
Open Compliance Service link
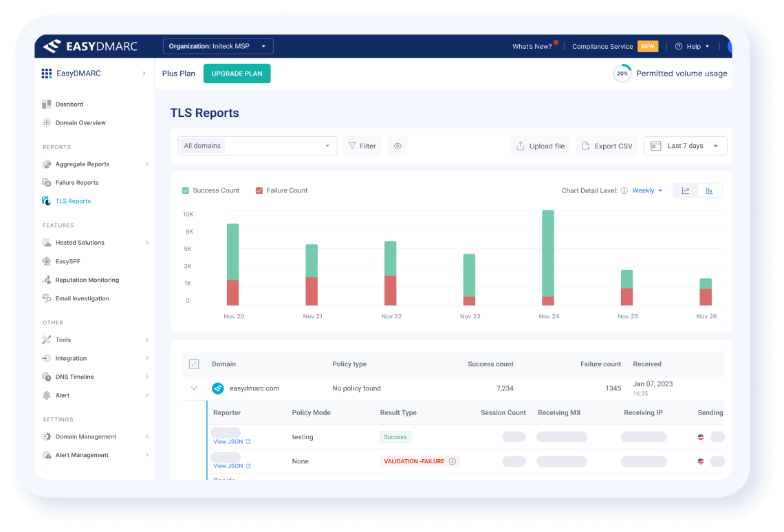click(x=602, y=47)
